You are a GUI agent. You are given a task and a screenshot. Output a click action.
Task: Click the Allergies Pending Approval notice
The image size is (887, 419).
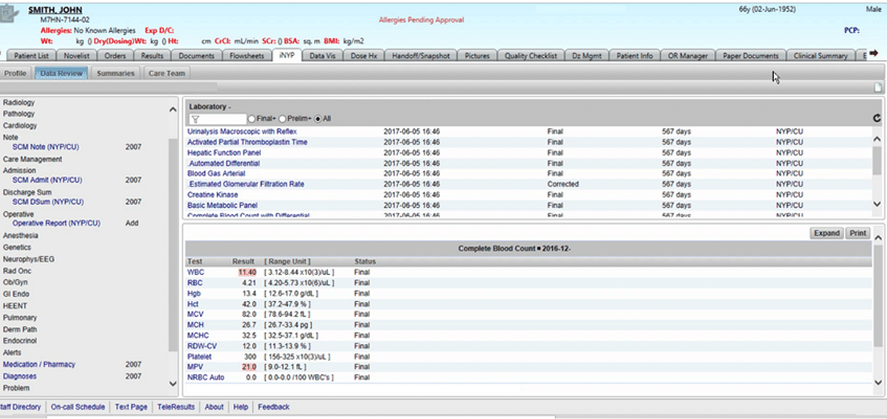[421, 20]
